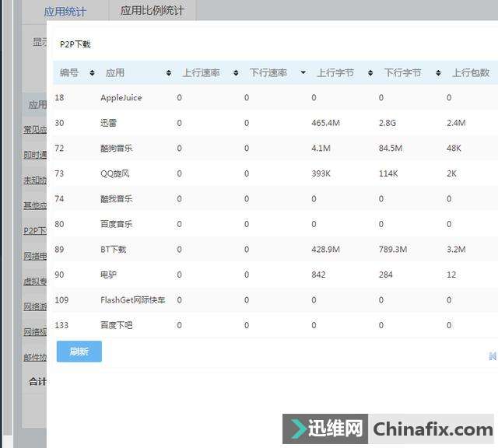The height and width of the screenshot is (448, 498).
Task: Click the sort arrows left of 下行字节
Action: pyautogui.click(x=371, y=73)
